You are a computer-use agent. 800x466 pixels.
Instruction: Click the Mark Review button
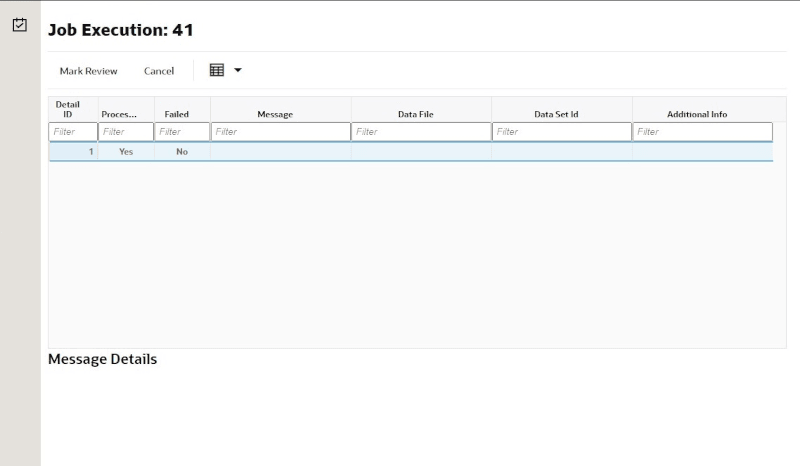pyautogui.click(x=88, y=71)
